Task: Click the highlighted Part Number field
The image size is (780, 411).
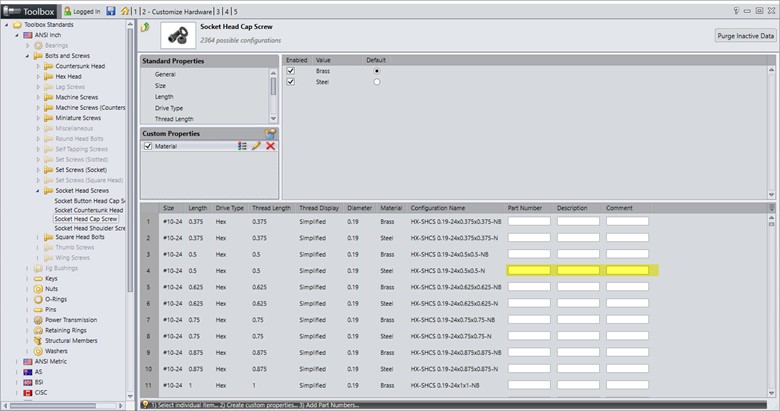Action: click(x=529, y=270)
